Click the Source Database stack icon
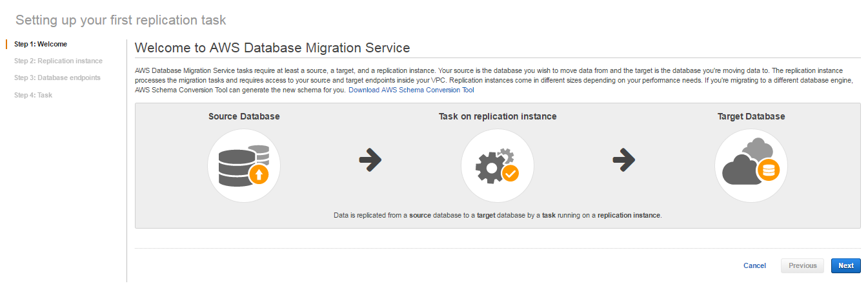The width and height of the screenshot is (868, 290). (x=244, y=165)
